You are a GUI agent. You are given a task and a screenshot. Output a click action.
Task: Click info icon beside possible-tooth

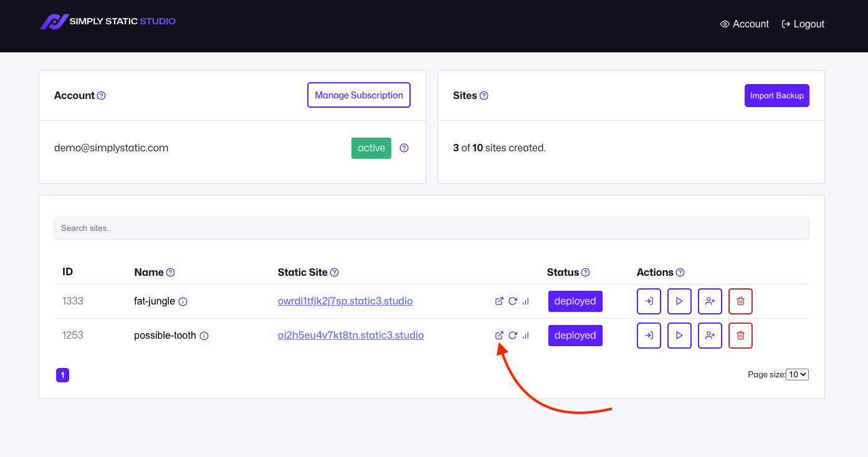coord(204,336)
